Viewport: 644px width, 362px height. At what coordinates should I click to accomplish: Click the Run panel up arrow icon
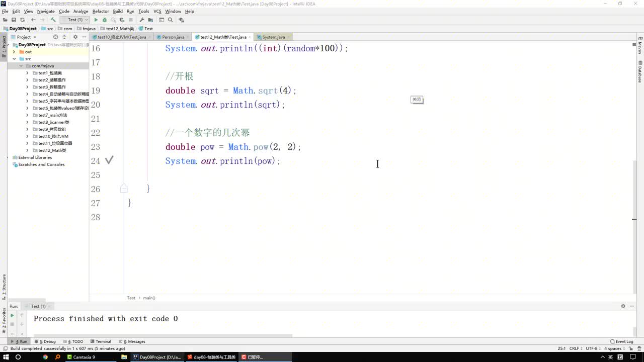point(22,315)
